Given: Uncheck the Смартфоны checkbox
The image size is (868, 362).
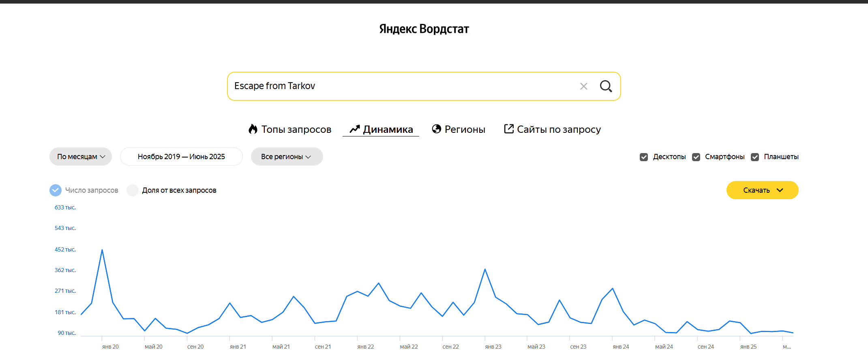Looking at the screenshot, I should (x=696, y=157).
